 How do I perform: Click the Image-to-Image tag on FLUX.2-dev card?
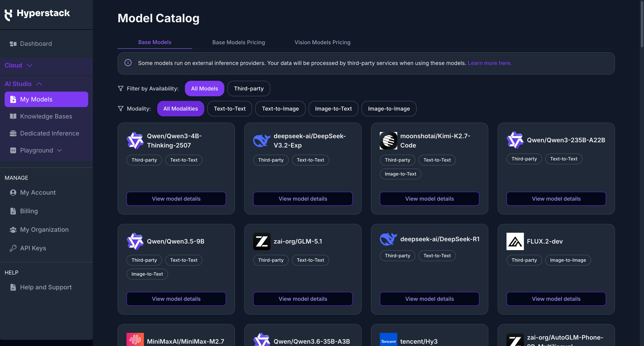[x=568, y=260]
